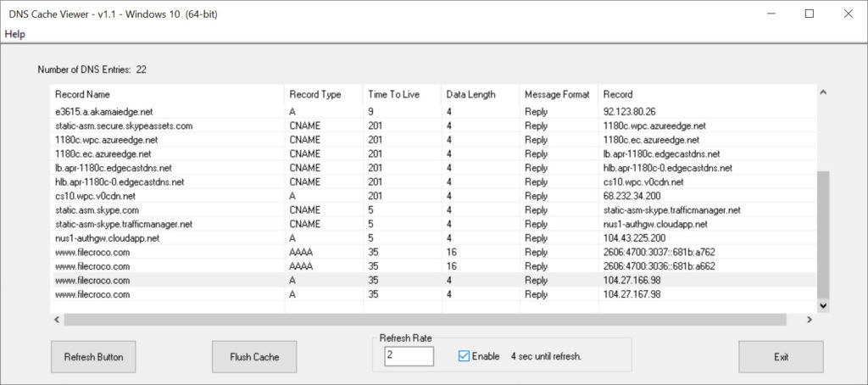The height and width of the screenshot is (385, 868).
Task: Click the Message Format column header
Action: click(x=559, y=94)
